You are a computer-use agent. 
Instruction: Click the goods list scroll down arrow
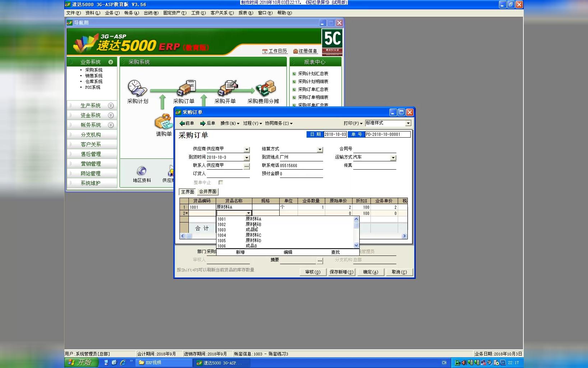pos(356,245)
